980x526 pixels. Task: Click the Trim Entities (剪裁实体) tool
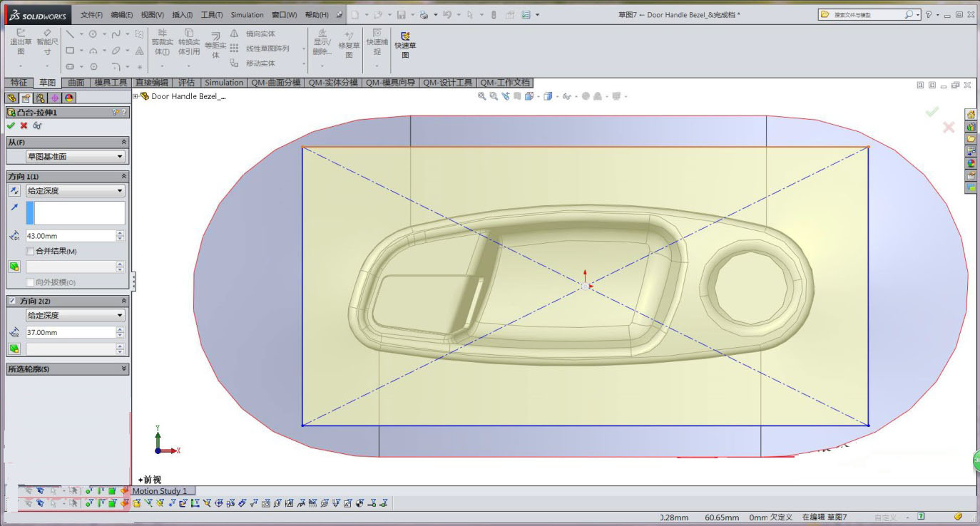(162, 42)
